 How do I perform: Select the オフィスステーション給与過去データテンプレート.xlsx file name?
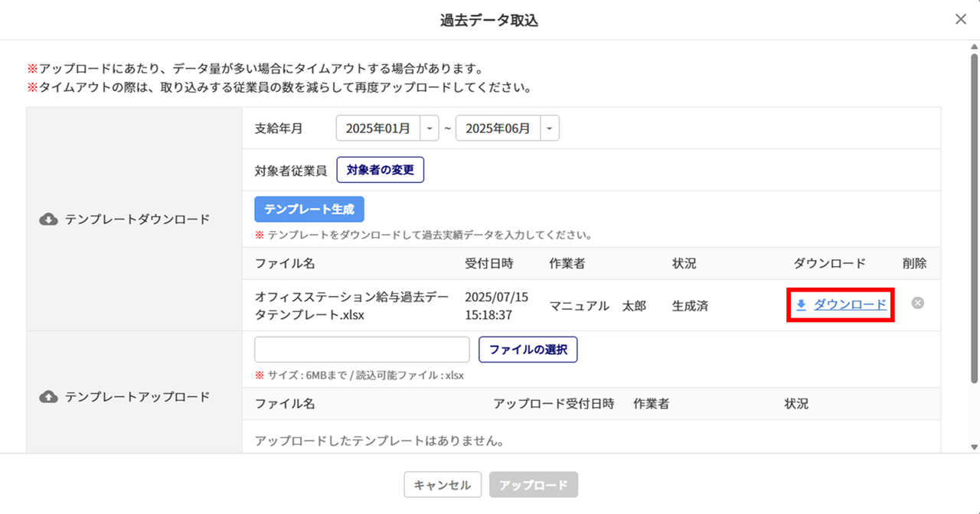(352, 305)
